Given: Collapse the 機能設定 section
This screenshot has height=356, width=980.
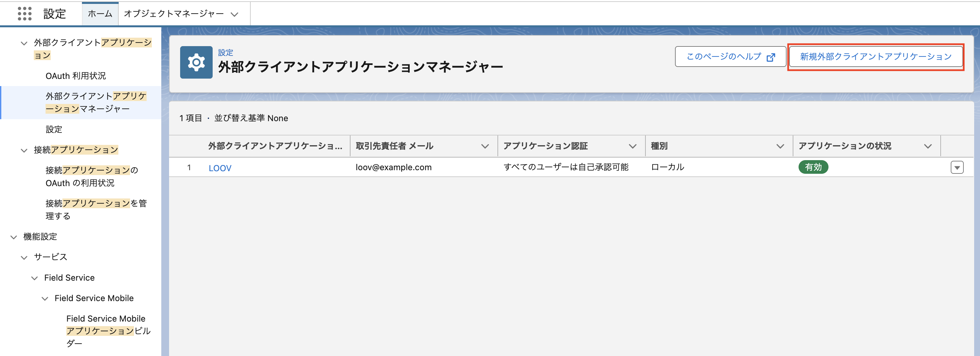Looking at the screenshot, I should tap(14, 237).
